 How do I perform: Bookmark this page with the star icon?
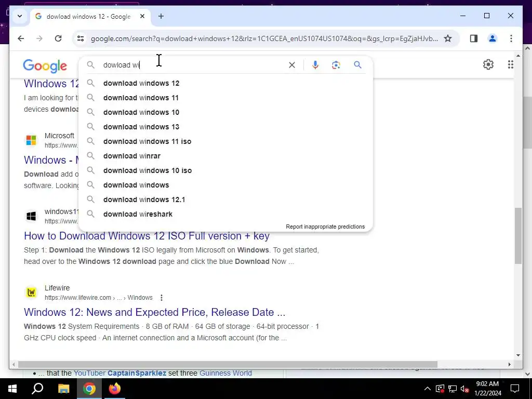(x=448, y=38)
